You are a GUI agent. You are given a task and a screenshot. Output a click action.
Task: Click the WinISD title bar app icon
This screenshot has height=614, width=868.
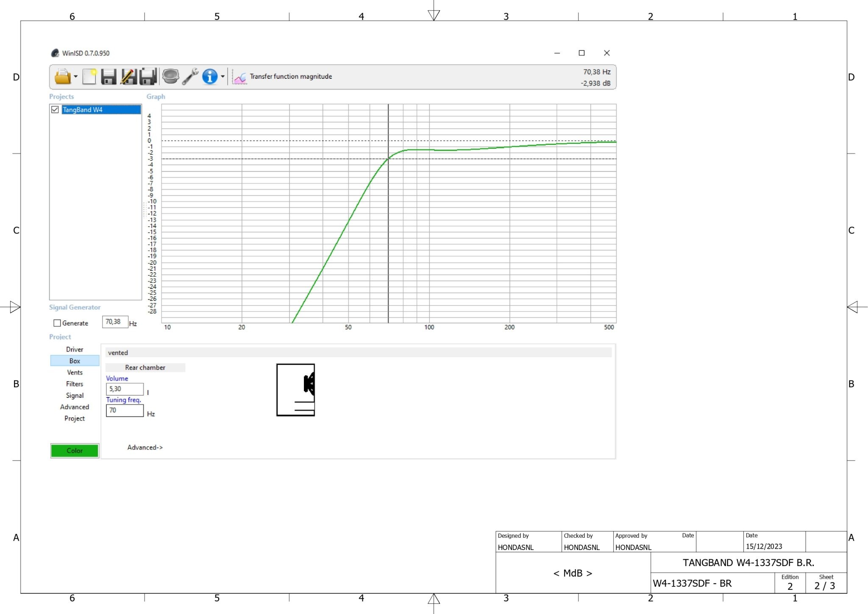[x=55, y=53]
